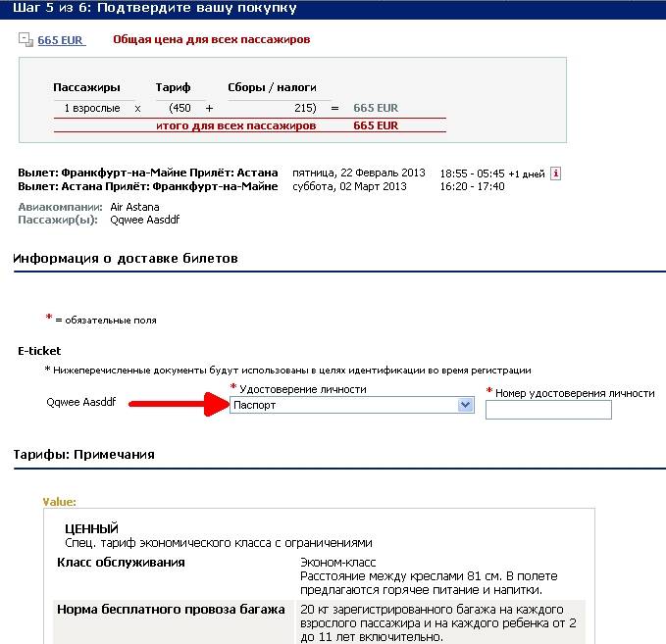
Task: Click the 'E-ticket' section label
Action: pos(39,351)
